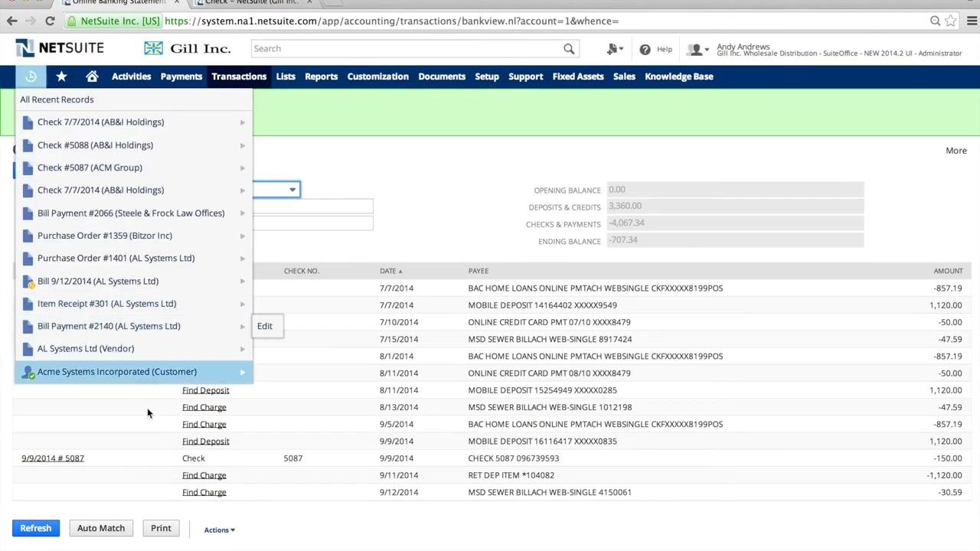
Task: Click the Auto Match button
Action: tap(101, 528)
